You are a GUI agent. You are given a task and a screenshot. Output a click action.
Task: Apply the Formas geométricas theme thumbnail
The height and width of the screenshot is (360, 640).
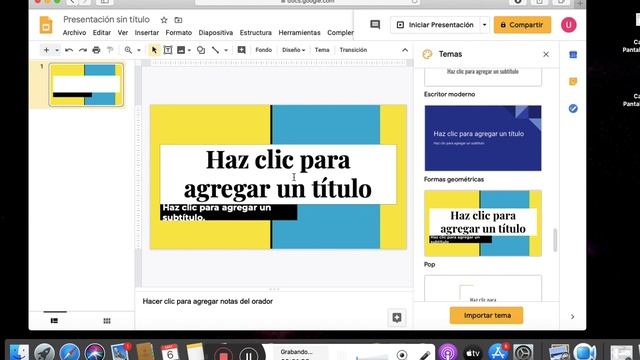pos(483,138)
